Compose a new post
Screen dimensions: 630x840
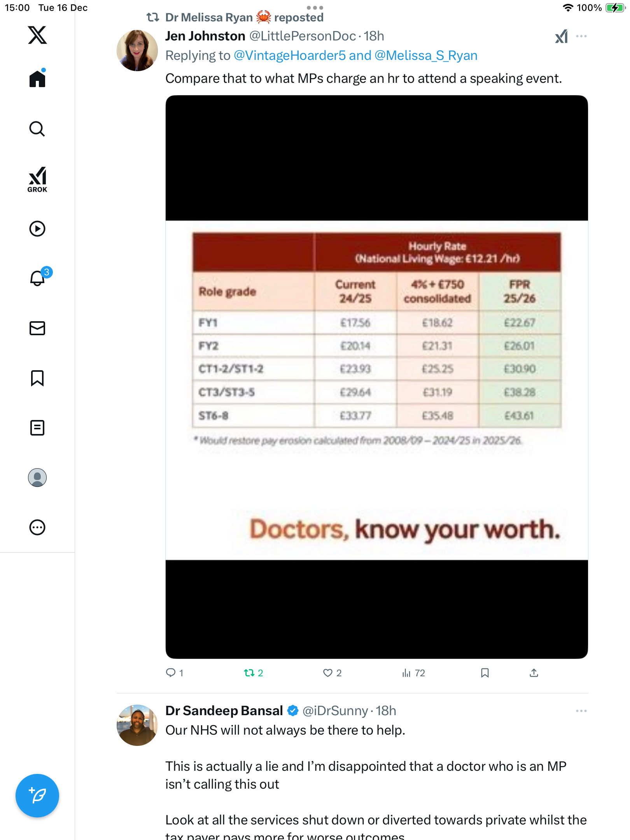tap(37, 796)
